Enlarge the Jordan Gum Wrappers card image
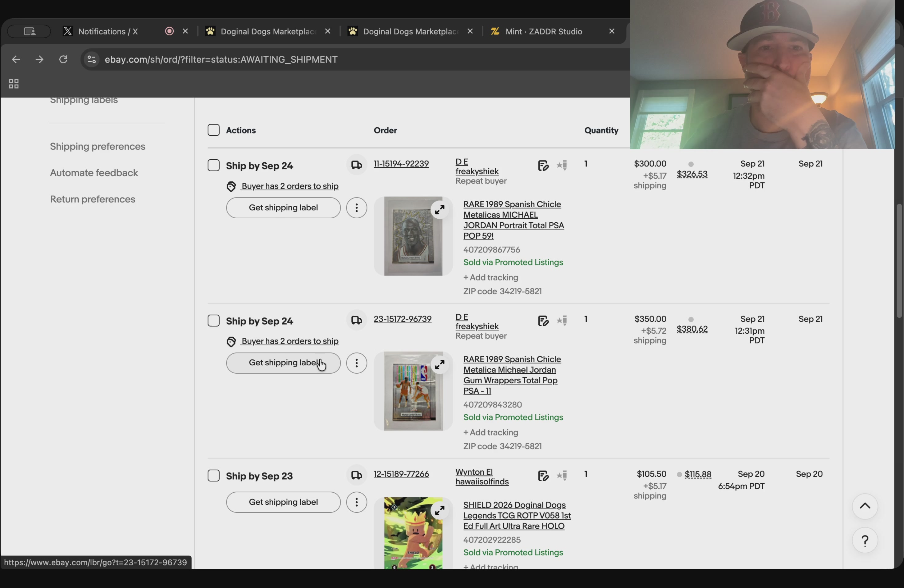This screenshot has width=904, height=588. coord(439,365)
